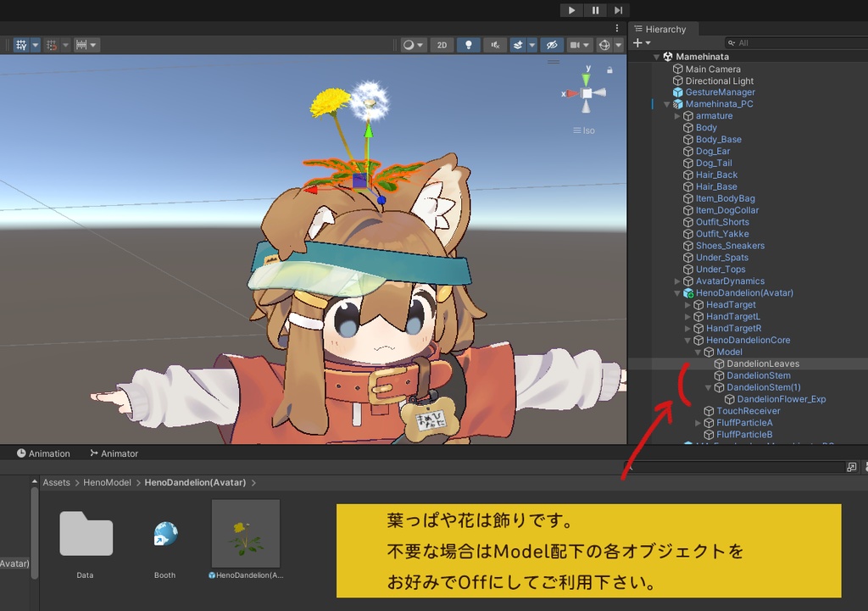Click the Hierarchy plus create button
The image size is (868, 611).
coord(637,42)
